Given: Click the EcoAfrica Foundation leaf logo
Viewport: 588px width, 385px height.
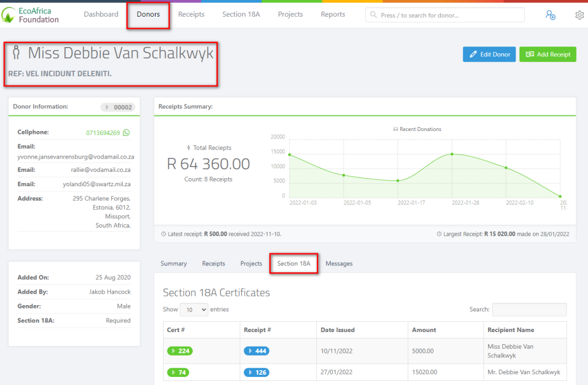Looking at the screenshot, I should 8,15.
